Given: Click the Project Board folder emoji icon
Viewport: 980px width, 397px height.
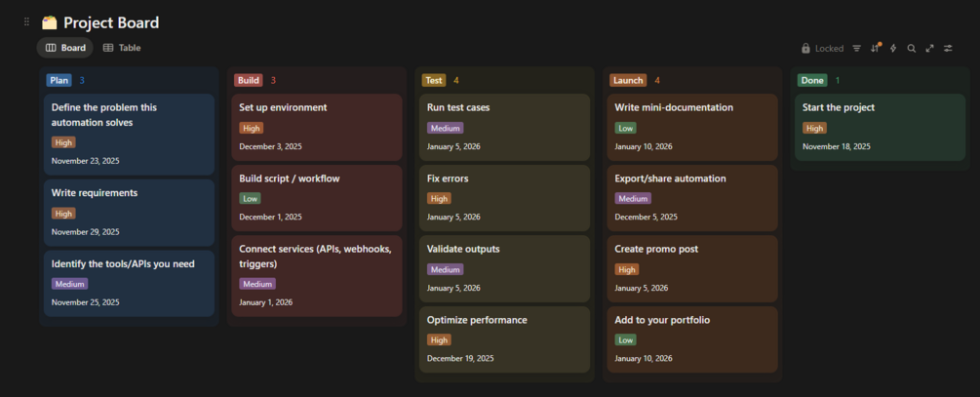Looking at the screenshot, I should click(x=50, y=22).
